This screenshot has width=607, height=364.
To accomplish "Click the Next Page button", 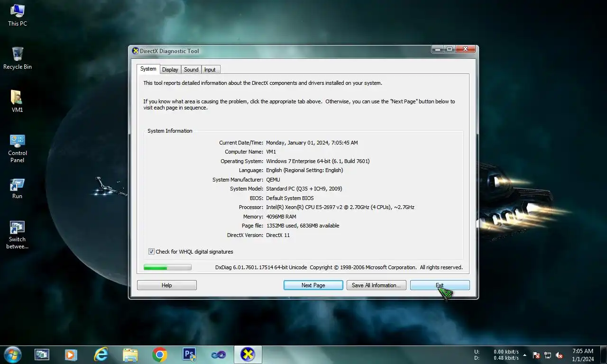I will [313, 285].
